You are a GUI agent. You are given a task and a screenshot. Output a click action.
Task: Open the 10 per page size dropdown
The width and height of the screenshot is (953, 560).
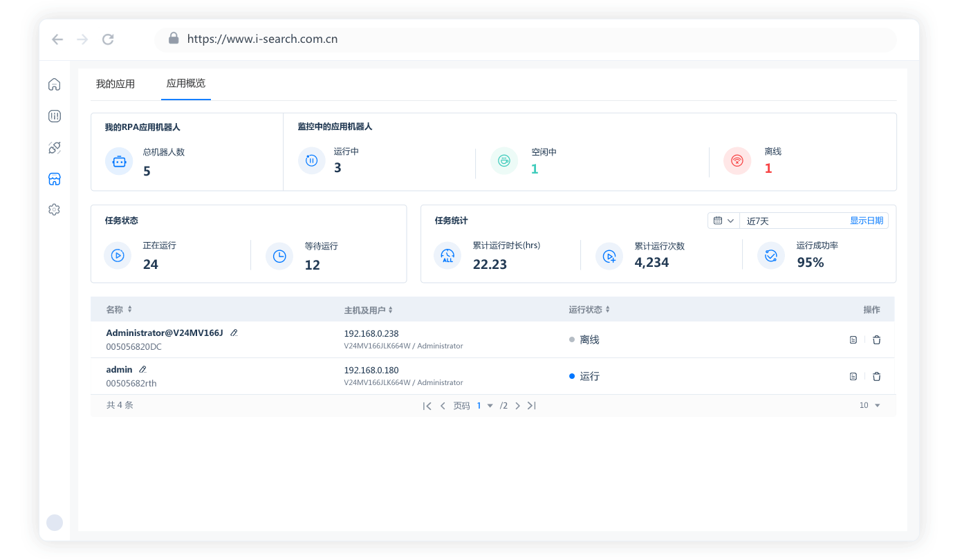click(870, 405)
